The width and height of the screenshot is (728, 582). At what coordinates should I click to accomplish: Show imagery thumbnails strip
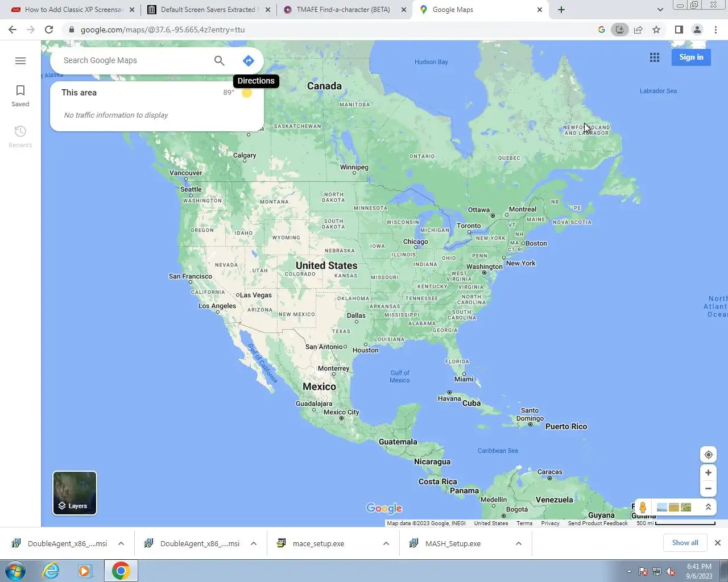(x=674, y=508)
